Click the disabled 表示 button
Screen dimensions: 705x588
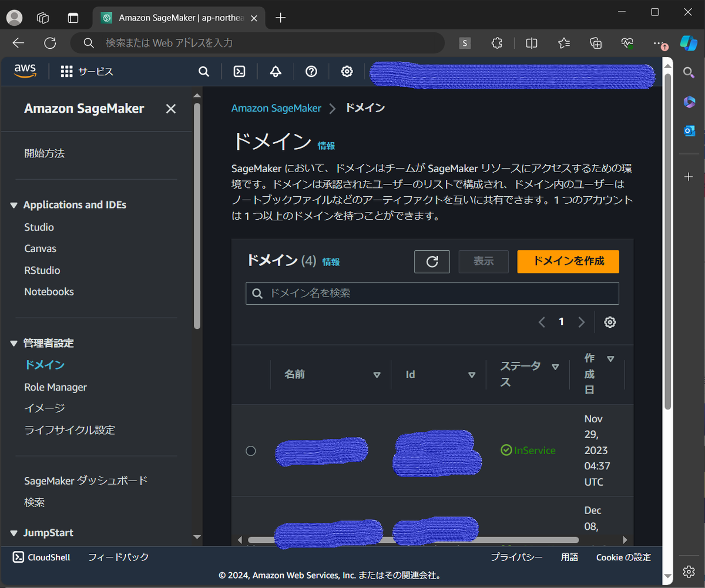pyautogui.click(x=484, y=261)
